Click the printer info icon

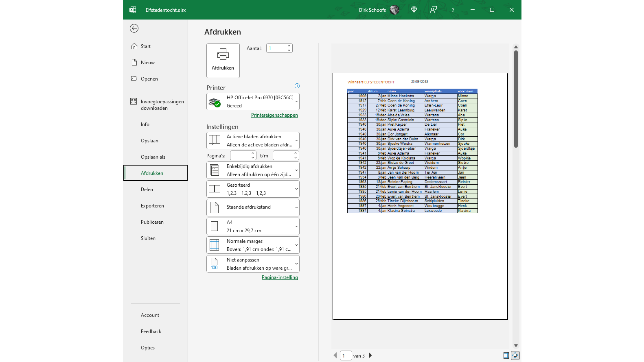point(297,86)
